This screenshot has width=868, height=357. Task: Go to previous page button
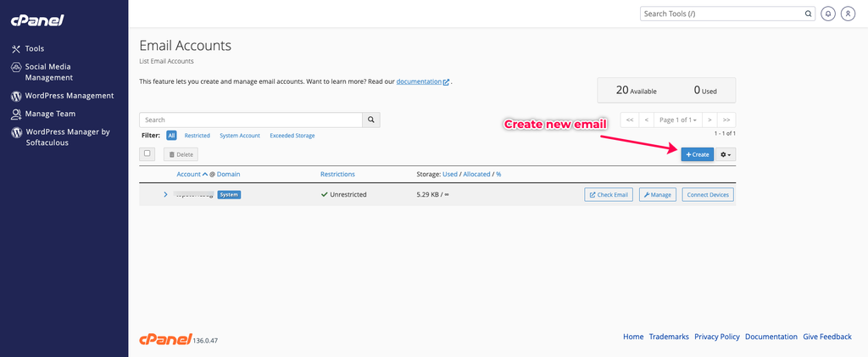point(646,120)
